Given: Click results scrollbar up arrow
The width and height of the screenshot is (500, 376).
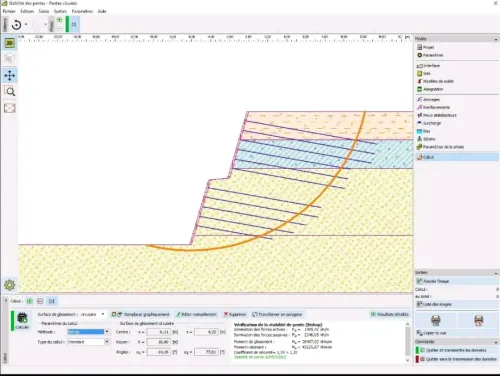Looking at the screenshot, I should pyautogui.click(x=407, y=324).
